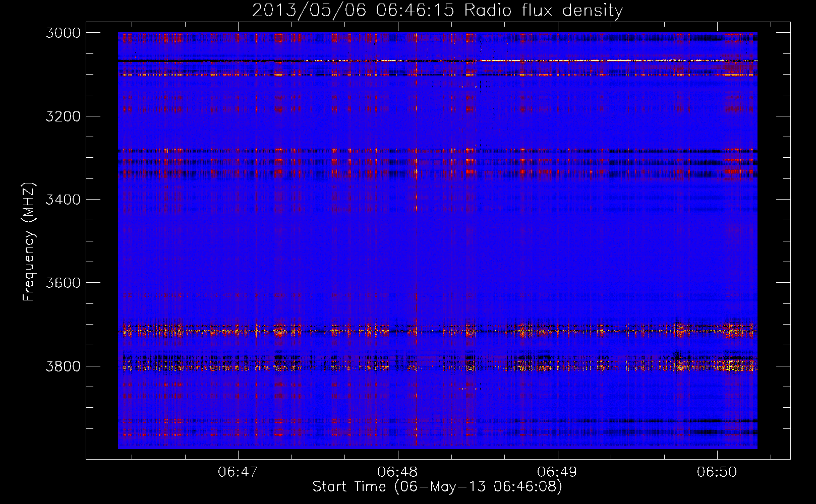Click the 3400 frequency tick label
The image size is (816, 504).
click(x=63, y=200)
